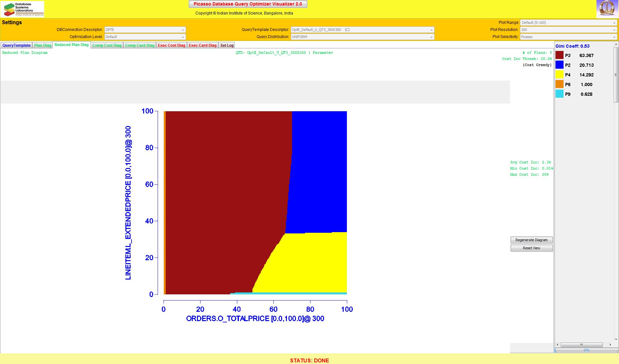Screen dimensions: 619x364
Task: Expand the Query Distribution dropdown
Action: pos(362,37)
